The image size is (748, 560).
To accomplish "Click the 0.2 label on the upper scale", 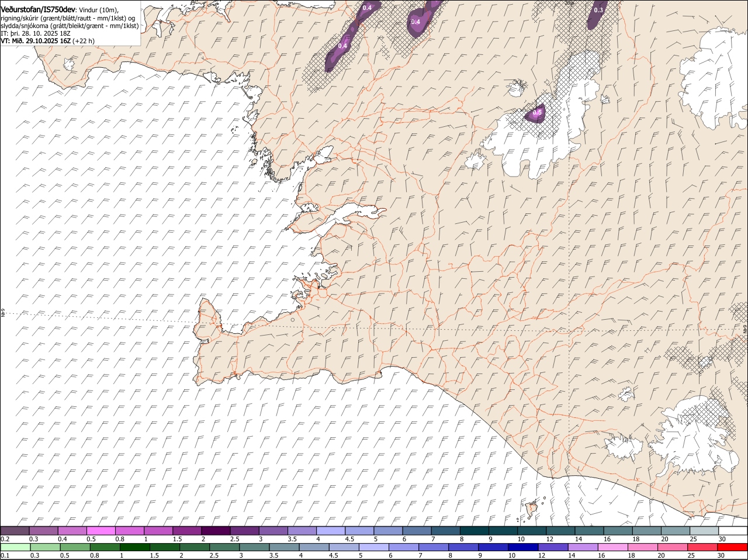I will click(x=5, y=538).
